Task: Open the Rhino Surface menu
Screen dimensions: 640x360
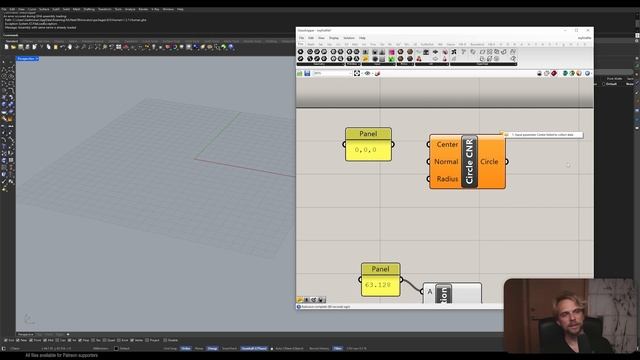Action: click(44, 9)
